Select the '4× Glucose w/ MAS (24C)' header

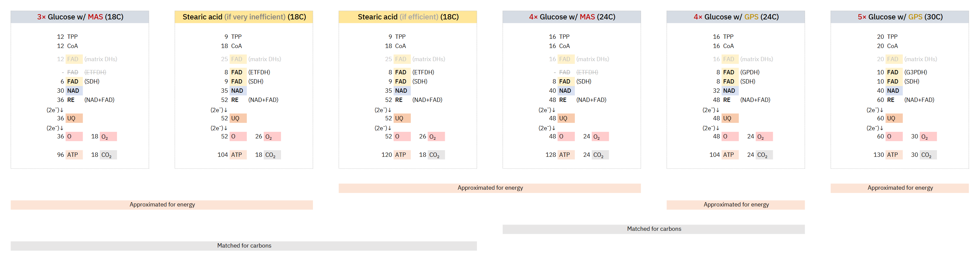[x=572, y=17]
